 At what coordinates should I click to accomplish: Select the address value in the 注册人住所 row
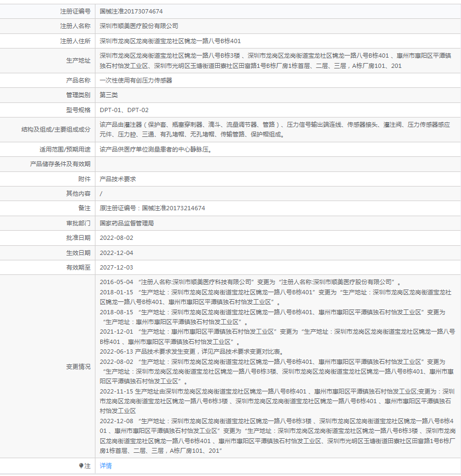[x=170, y=41]
